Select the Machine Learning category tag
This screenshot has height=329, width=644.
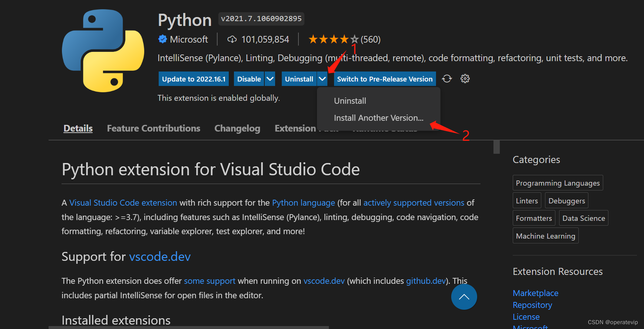[x=545, y=236]
